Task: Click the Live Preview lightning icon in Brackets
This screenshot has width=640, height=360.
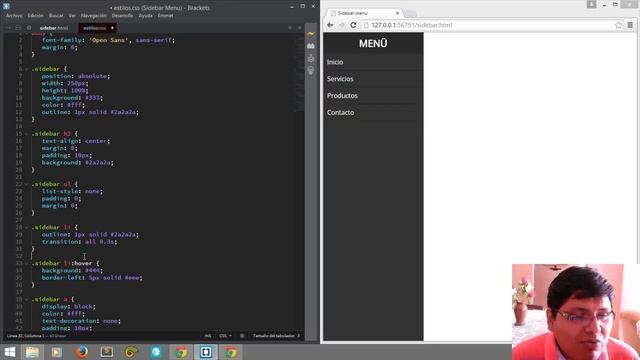Action: coord(311,34)
